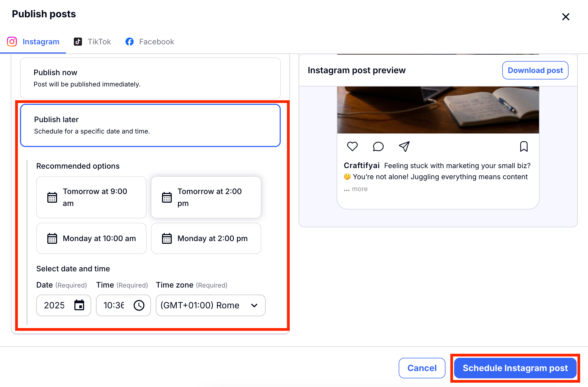The width and height of the screenshot is (588, 387).
Task: Click the Download post button
Action: [x=535, y=70]
